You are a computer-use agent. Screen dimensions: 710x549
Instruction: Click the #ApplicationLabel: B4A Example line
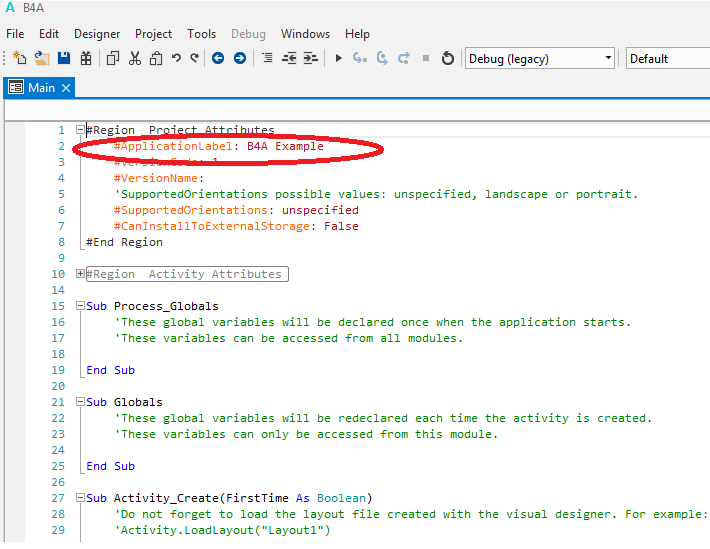[x=219, y=146]
